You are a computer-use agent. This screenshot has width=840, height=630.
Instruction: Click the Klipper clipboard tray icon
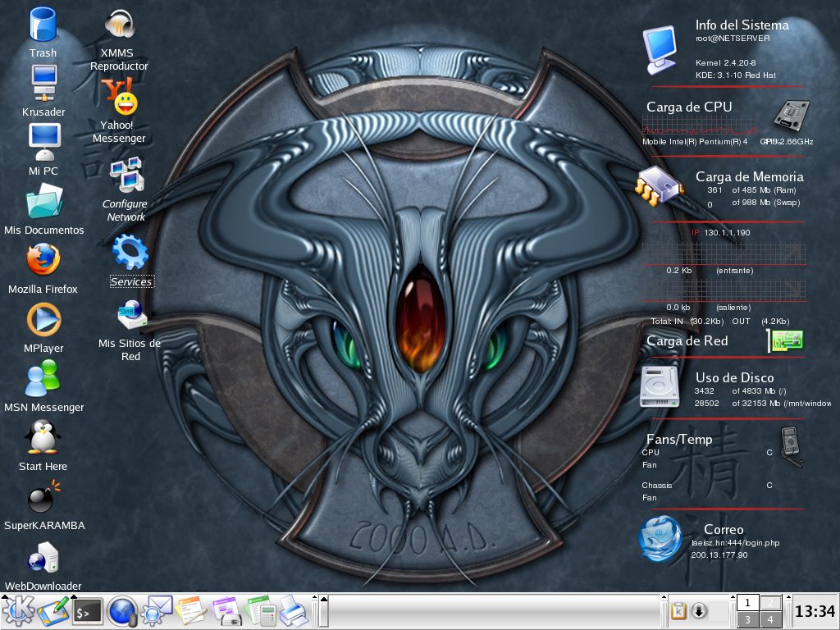coord(678,611)
